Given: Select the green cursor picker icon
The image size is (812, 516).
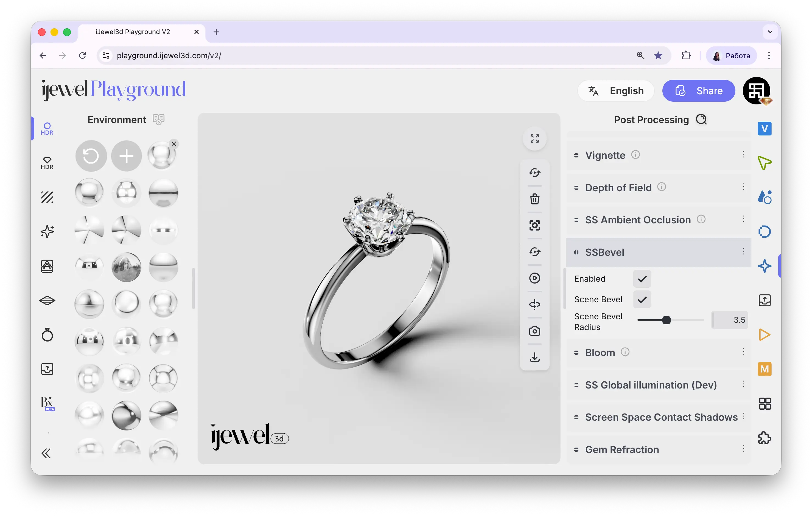Looking at the screenshot, I should coord(765,163).
